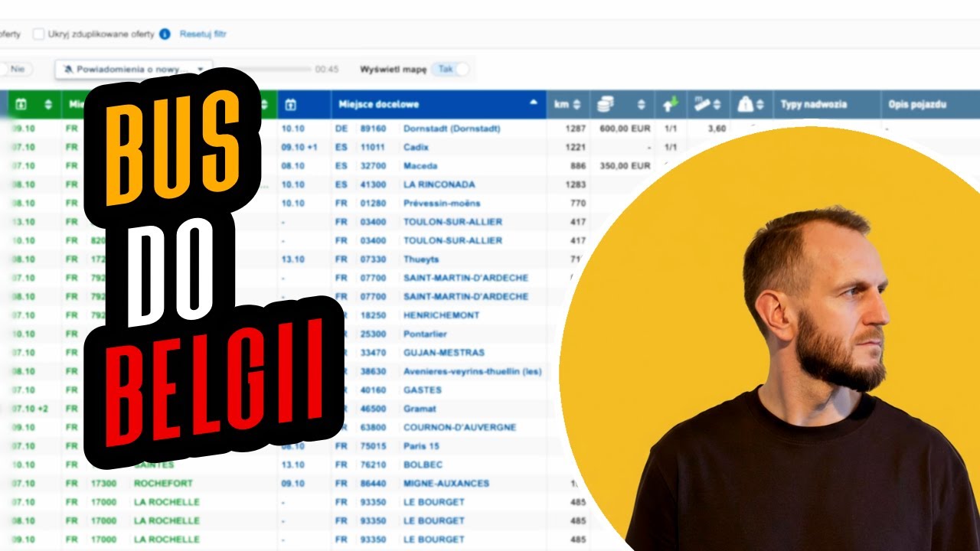Click the weight column icon

(746, 105)
